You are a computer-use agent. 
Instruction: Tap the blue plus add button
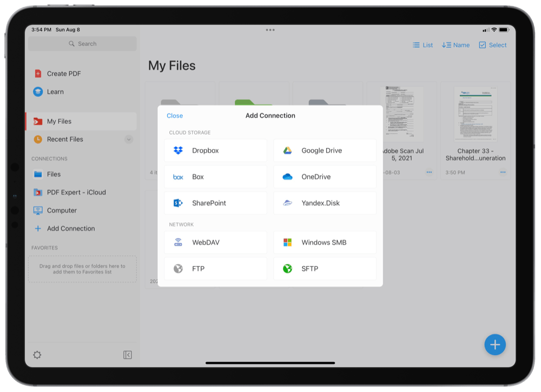pyautogui.click(x=495, y=344)
